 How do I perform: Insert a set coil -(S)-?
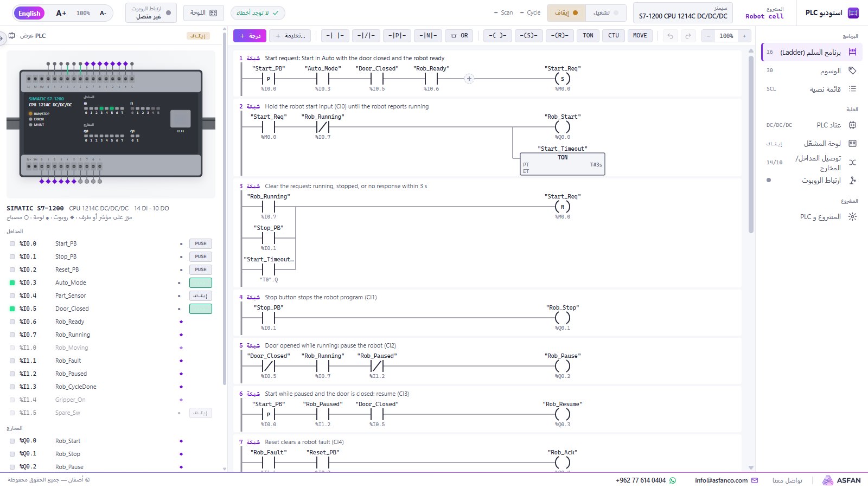(x=529, y=36)
